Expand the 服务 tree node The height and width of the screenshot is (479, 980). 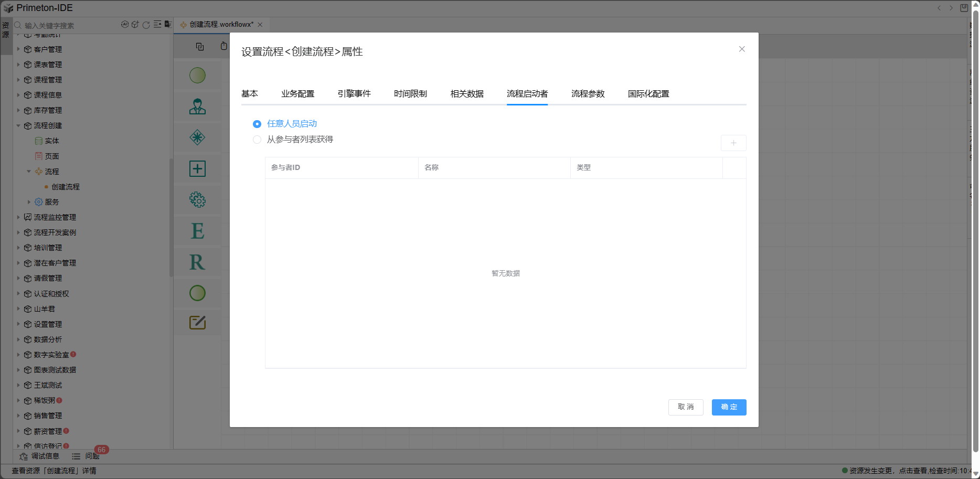29,202
